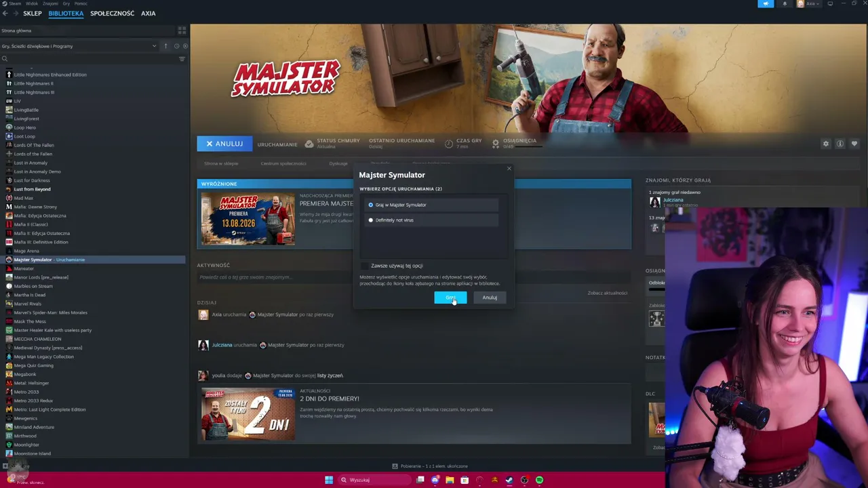
Task: Click the downloads status 'Pobieranie' bar
Action: click(430, 466)
